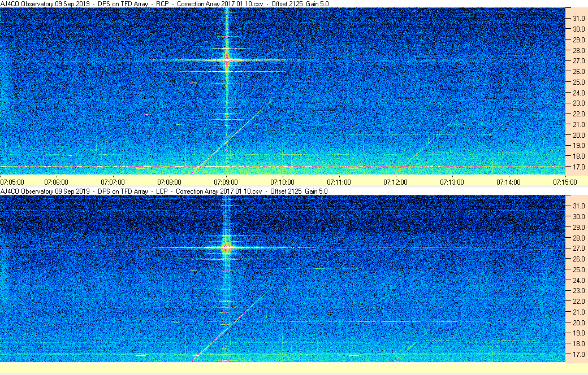588x375 pixels.
Task: Select 'AJ4CO Observatory 09 Sep 2019' in the RCP title
Action: pos(45,4)
